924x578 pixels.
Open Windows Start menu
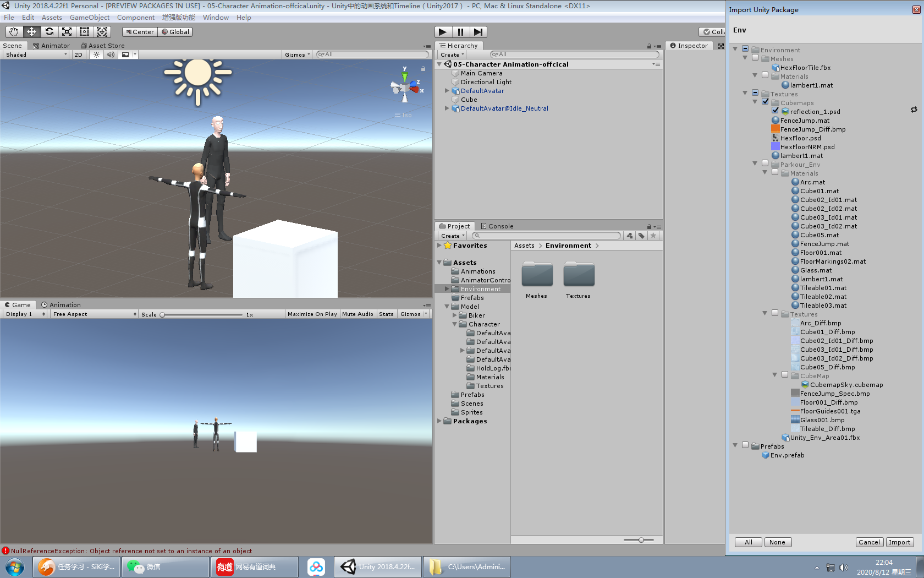[15, 566]
